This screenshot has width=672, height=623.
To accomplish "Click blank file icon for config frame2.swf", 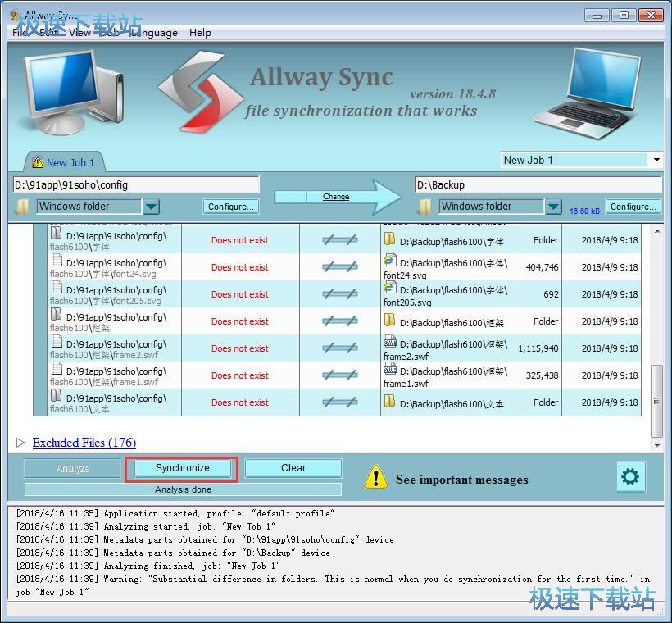I will [x=57, y=341].
